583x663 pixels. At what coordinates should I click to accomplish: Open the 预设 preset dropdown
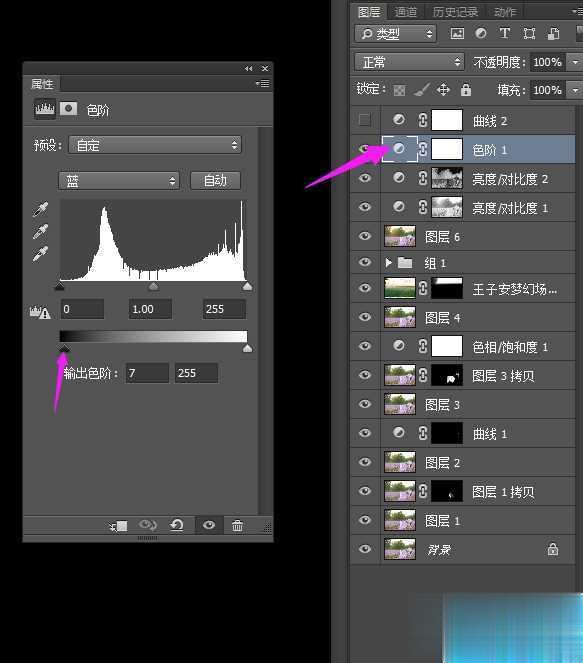coord(155,145)
